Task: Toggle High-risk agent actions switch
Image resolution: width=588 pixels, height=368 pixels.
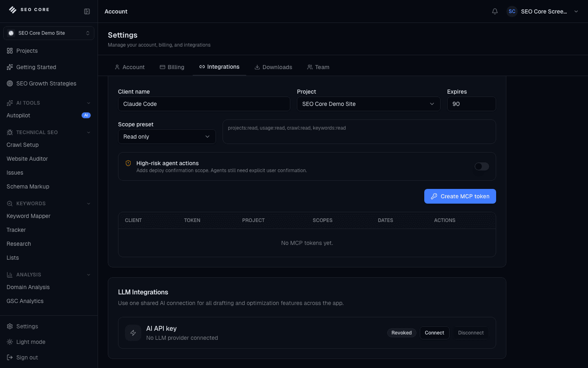Action: click(x=482, y=166)
